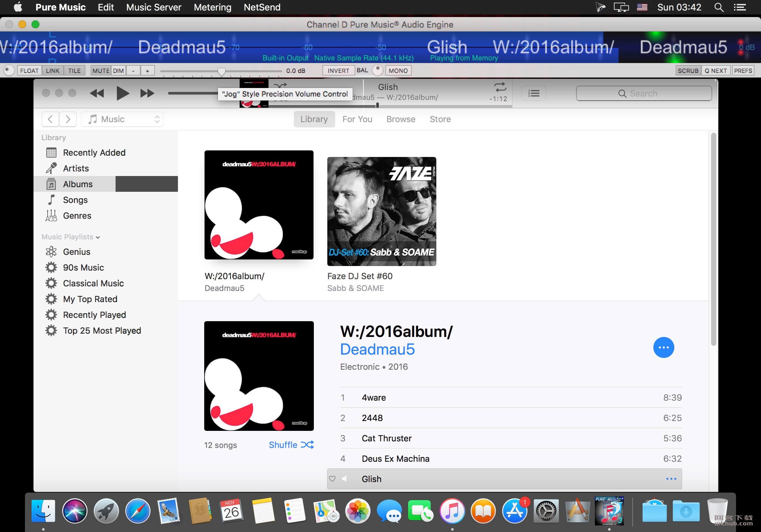Viewport: 761px width, 532px height.
Task: Increase volume with the plus button
Action: (x=147, y=71)
